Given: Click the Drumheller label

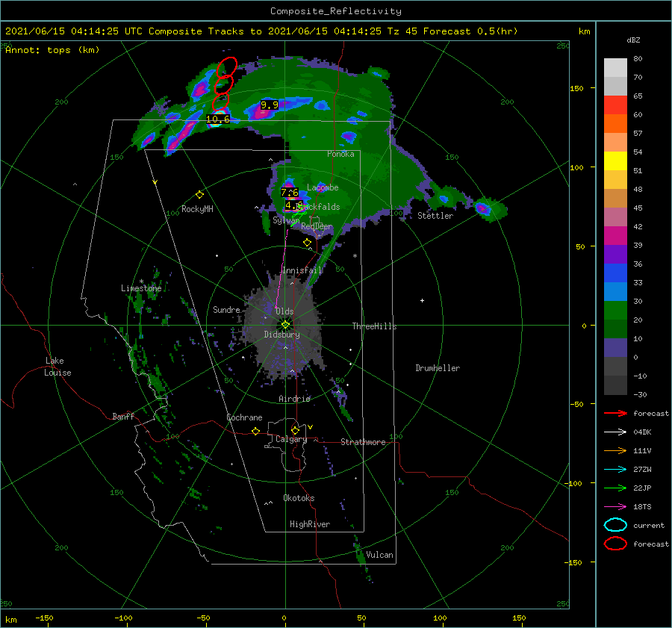Looking at the screenshot, I should click(438, 368).
